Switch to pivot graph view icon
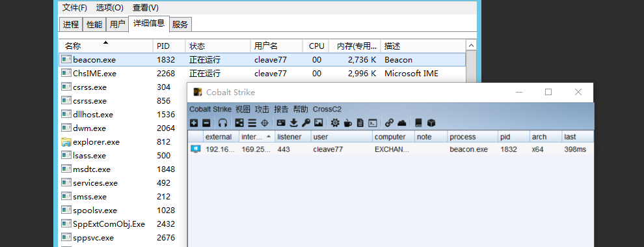 (x=239, y=123)
